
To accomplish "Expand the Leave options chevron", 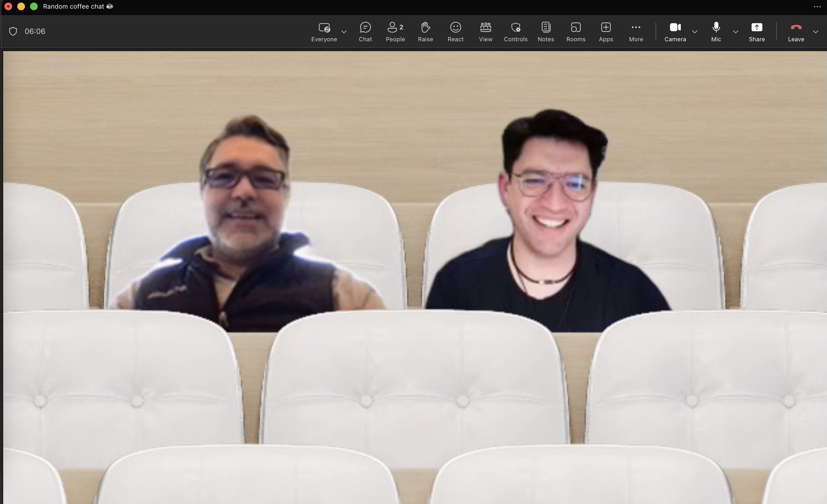I will coord(815,32).
